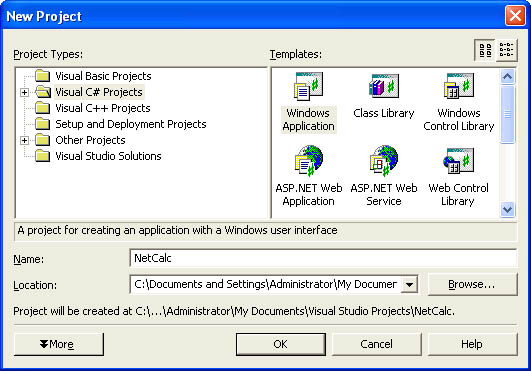
Task: Choose the Class Library template icon
Action: pyautogui.click(x=383, y=86)
